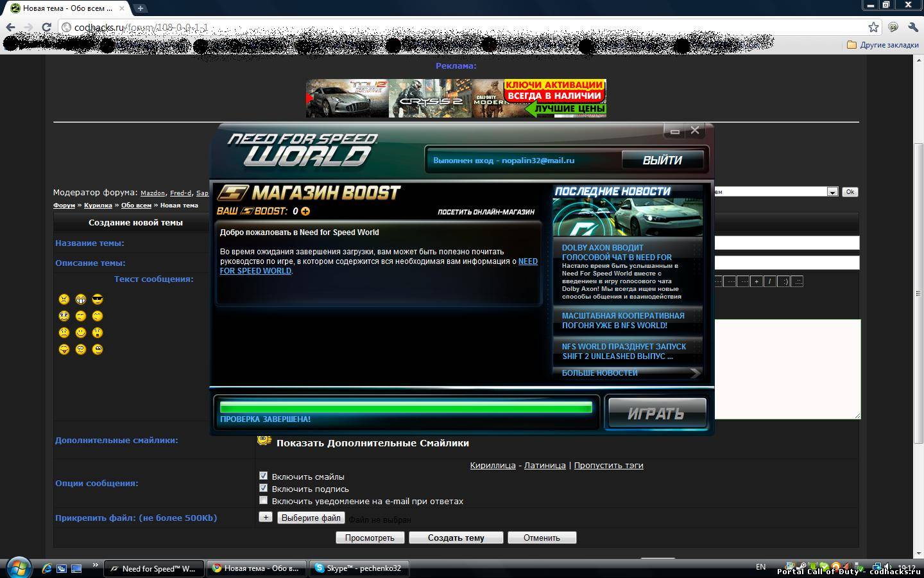The width and height of the screenshot is (924, 578).
Task: Insert the dizzy purple-eyed smiley
Action: 64,316
